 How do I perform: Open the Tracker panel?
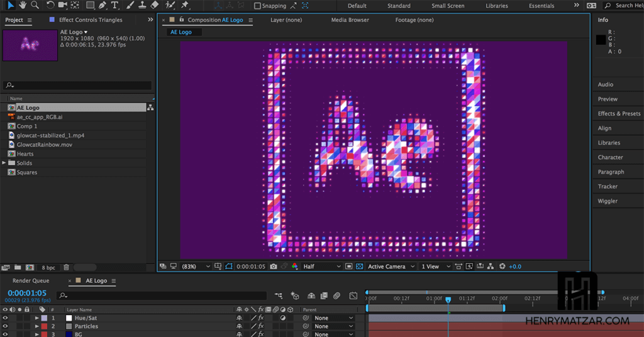click(608, 186)
